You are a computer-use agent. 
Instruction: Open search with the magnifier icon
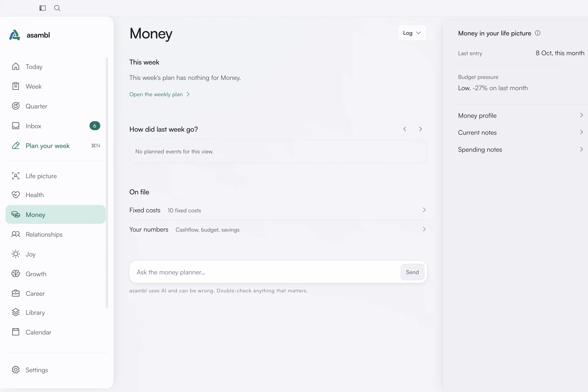point(57,8)
